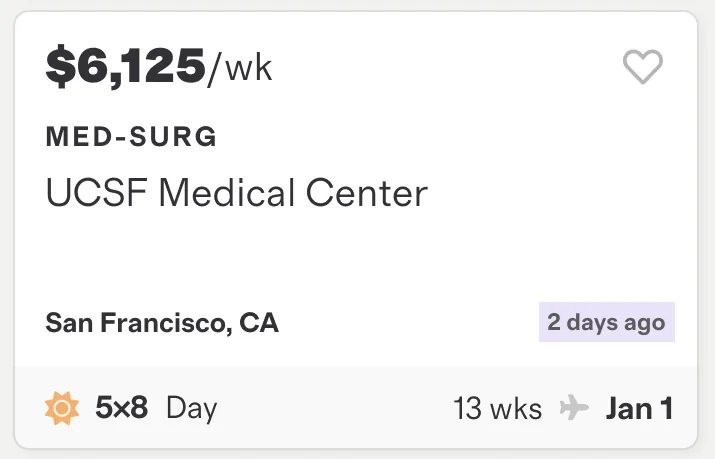Select the San Francisco, CA location
The width and height of the screenshot is (715, 459).
[x=162, y=323]
